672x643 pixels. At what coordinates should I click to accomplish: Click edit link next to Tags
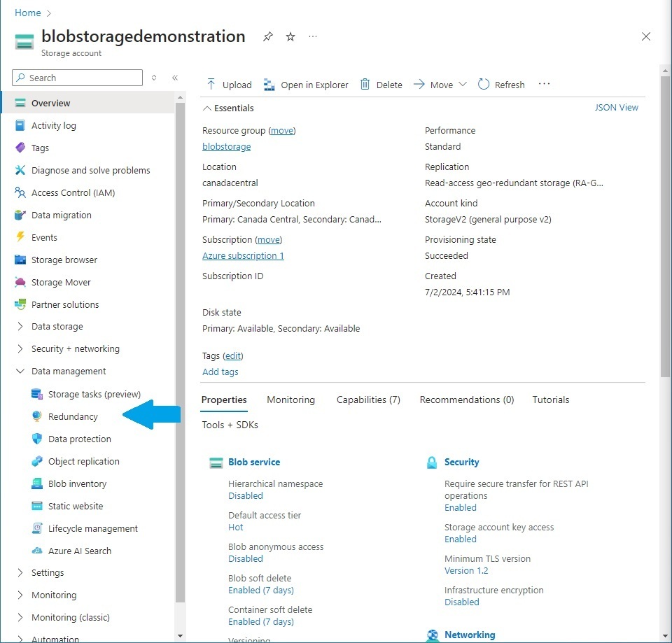pyautogui.click(x=233, y=356)
